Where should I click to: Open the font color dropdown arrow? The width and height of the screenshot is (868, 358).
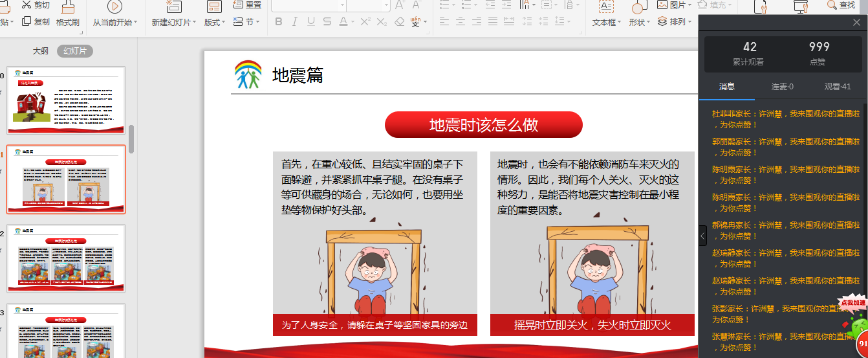coord(353,21)
